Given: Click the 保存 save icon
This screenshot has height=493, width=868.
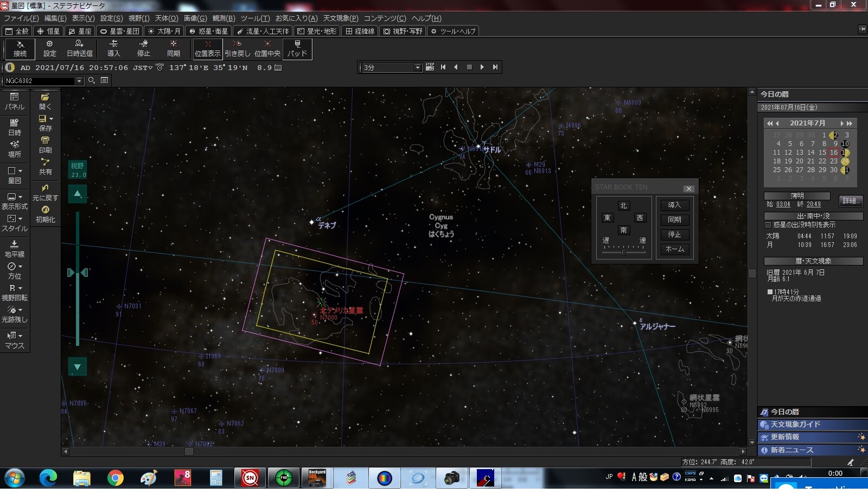Looking at the screenshot, I should click(46, 123).
